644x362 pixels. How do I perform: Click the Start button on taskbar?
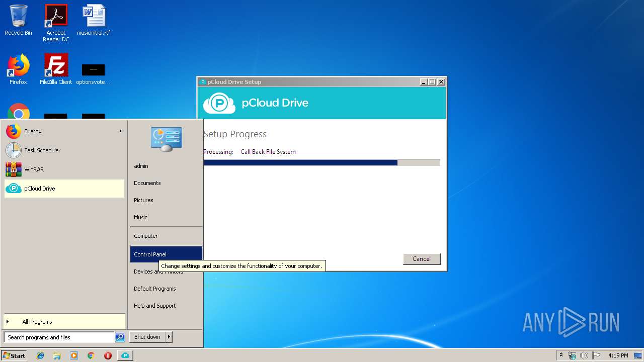pos(14,355)
